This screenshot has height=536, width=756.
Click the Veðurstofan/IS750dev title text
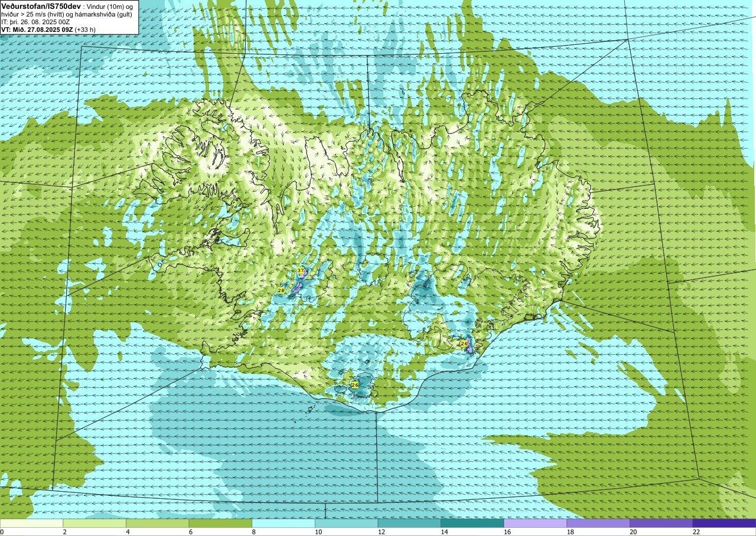click(41, 5)
